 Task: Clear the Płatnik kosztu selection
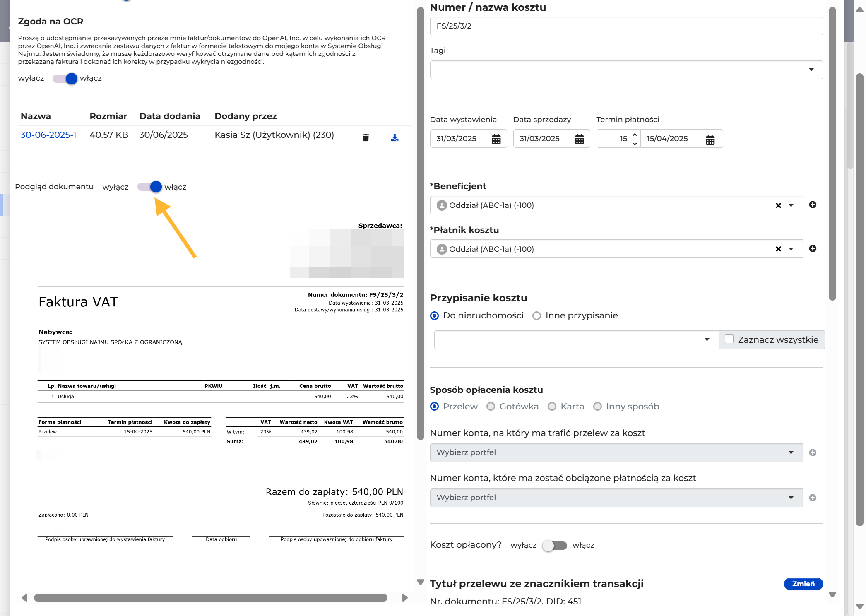point(778,249)
